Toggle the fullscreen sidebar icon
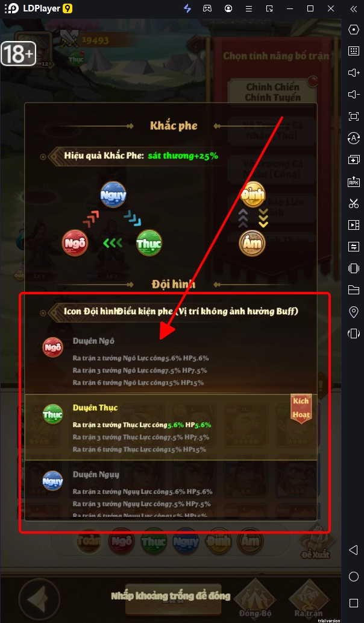Image resolution: width=364 pixels, height=623 pixels. click(353, 116)
